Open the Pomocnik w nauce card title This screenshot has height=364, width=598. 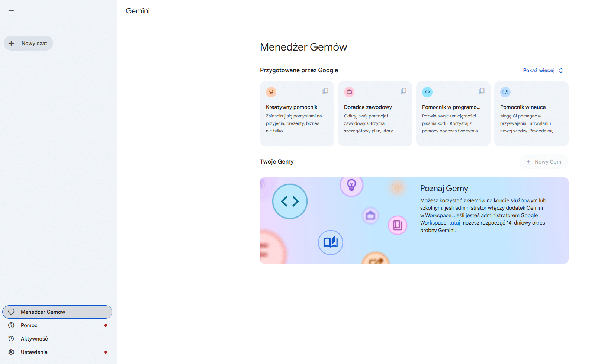pyautogui.click(x=523, y=107)
